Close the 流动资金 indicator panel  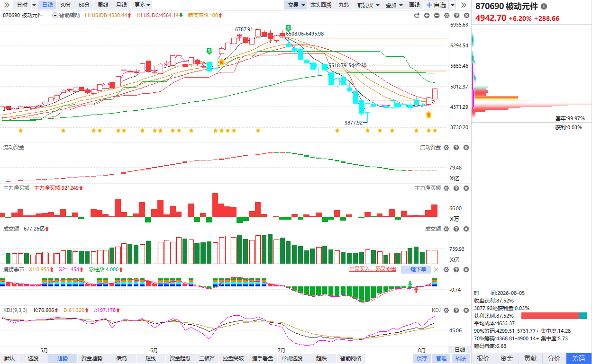(x=466, y=148)
